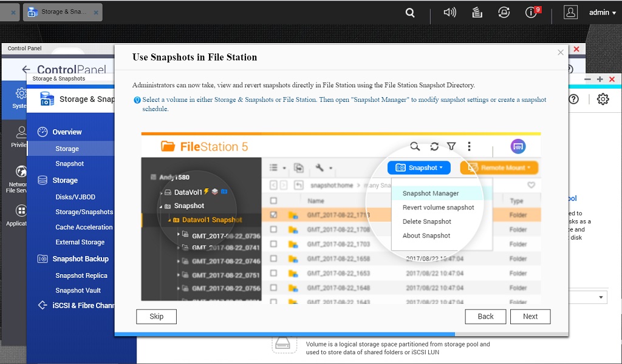This screenshot has height=364, width=622.
Task: Open dropdown at right edge of Storage window
Action: click(x=601, y=297)
